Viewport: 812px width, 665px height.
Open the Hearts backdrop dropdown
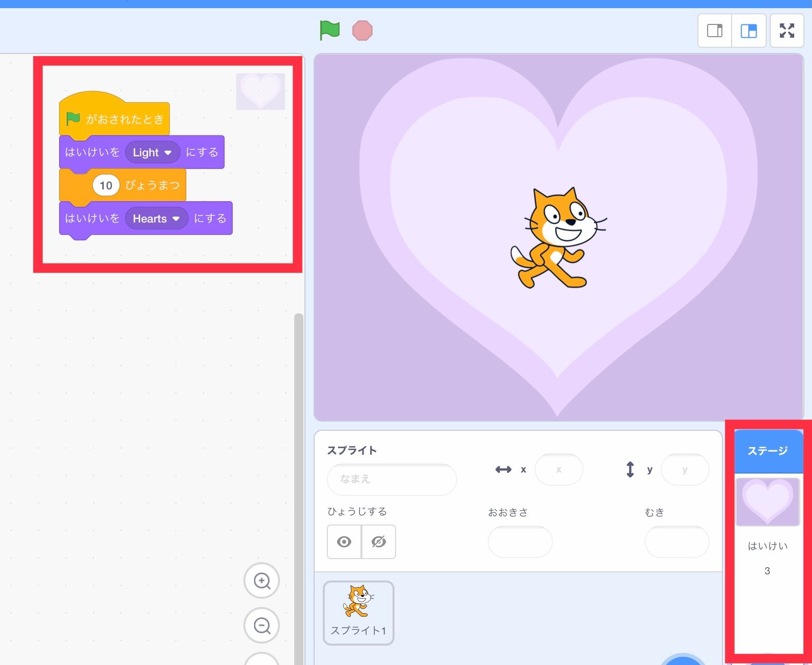pos(156,218)
